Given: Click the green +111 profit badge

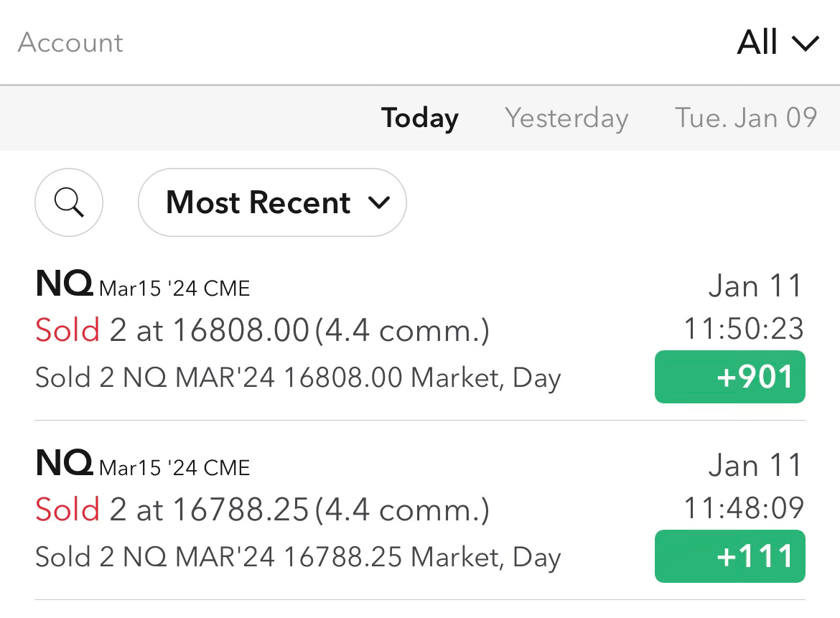Looking at the screenshot, I should point(729,556).
